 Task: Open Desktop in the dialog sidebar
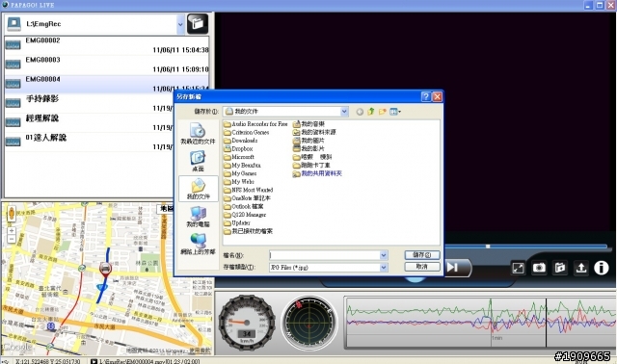click(x=198, y=161)
